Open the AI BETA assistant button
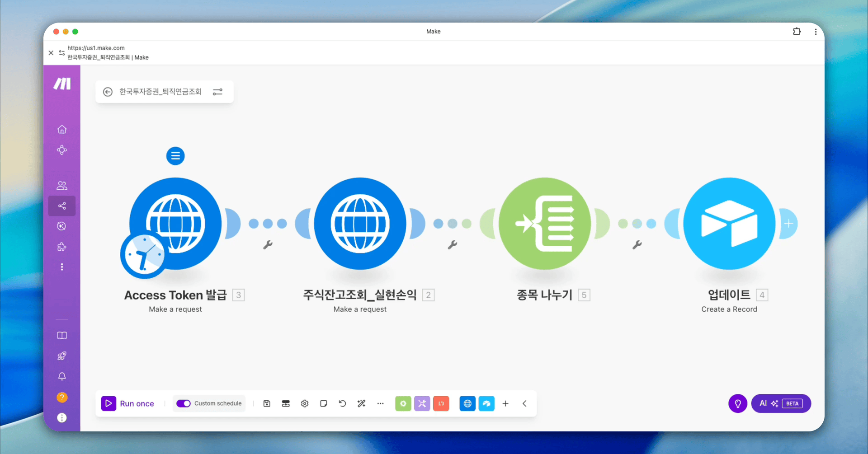 coord(781,403)
